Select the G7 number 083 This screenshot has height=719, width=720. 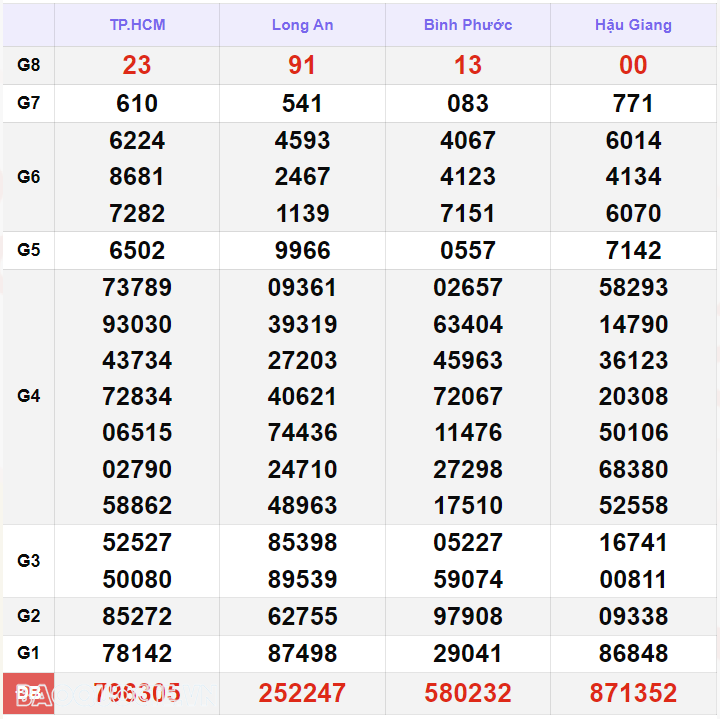click(467, 103)
